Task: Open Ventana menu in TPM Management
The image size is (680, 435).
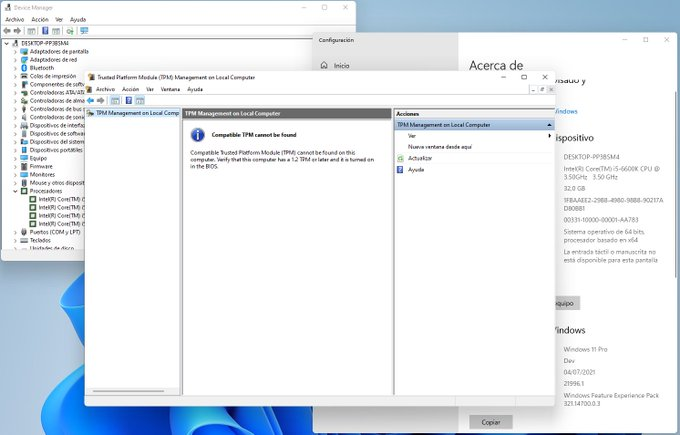Action: pos(170,89)
